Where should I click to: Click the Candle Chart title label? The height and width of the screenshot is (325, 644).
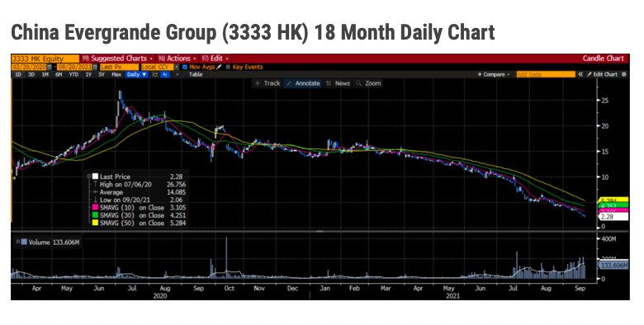(603, 59)
